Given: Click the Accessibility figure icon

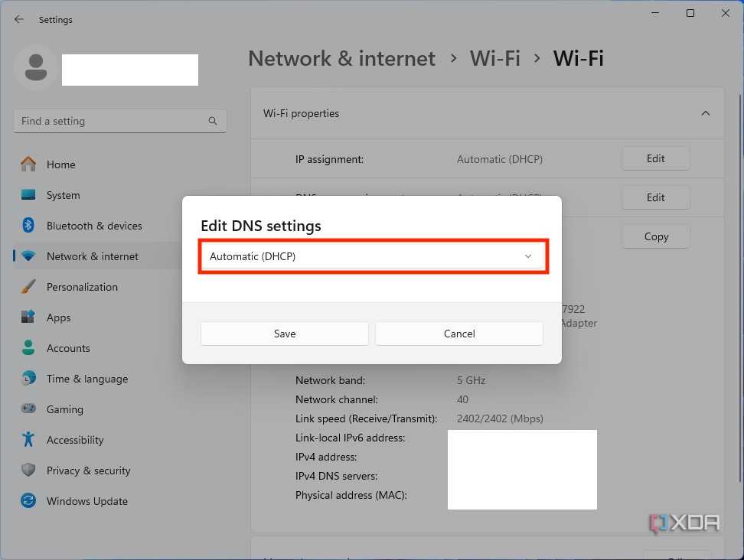Looking at the screenshot, I should point(28,439).
